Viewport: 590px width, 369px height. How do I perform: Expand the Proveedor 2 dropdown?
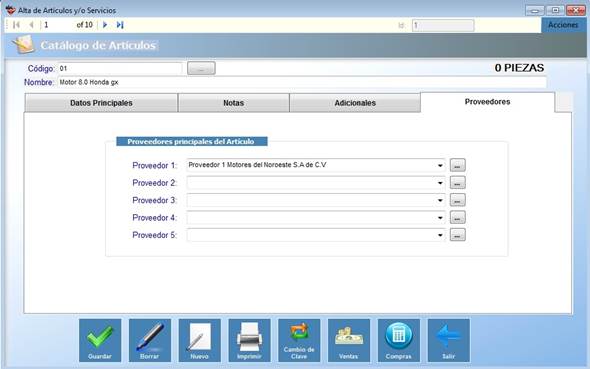point(440,183)
